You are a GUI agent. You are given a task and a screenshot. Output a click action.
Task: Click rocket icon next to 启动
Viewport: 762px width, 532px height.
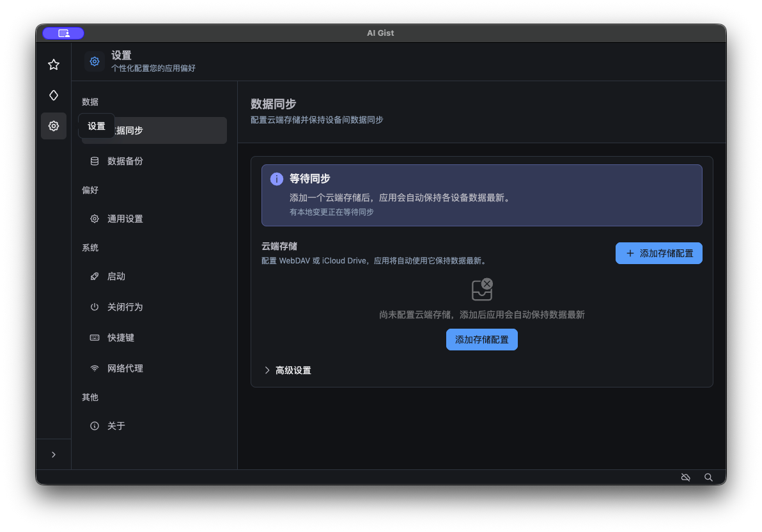pos(94,276)
